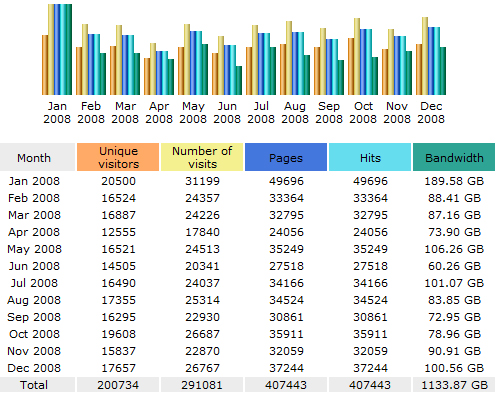Viewport: 500px width, 396px height.
Task: Click unique visitors value 17355
Action: point(118,300)
